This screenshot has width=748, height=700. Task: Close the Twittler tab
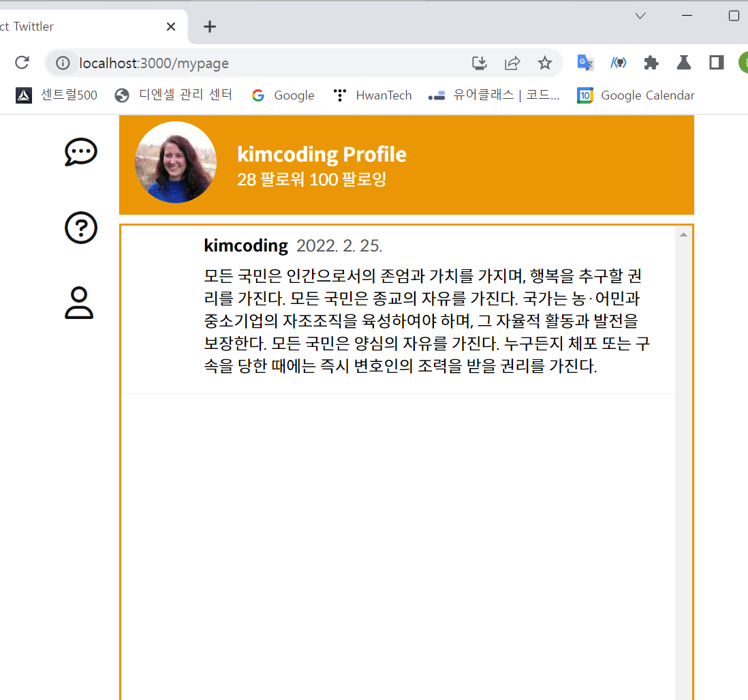(171, 27)
